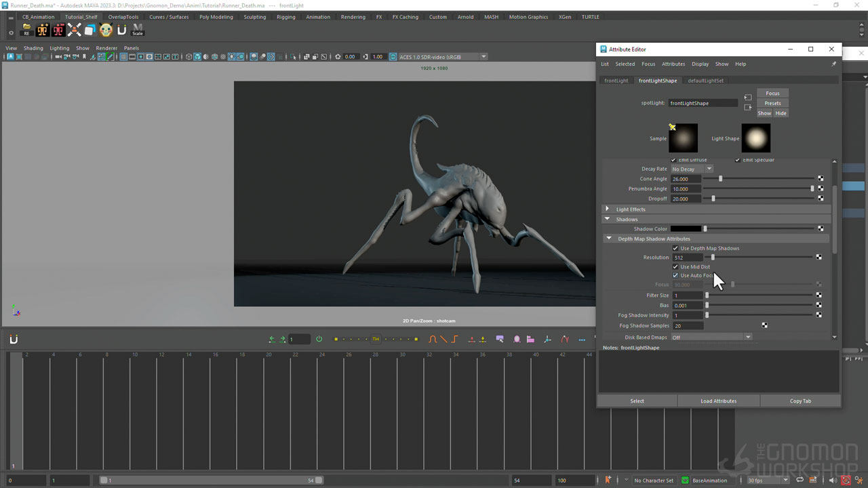Click the Load Attributes button
Screen dimensions: 868x488
[718, 401]
